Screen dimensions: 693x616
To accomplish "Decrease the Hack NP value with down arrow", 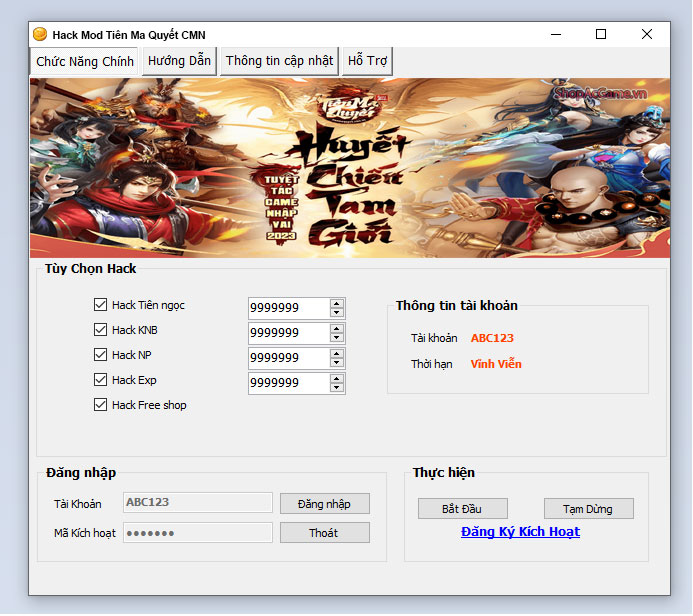I will point(337,363).
